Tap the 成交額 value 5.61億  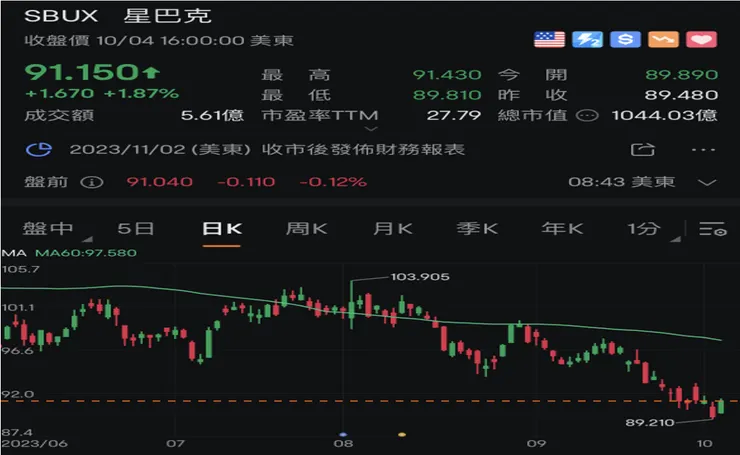pyautogui.click(x=212, y=115)
